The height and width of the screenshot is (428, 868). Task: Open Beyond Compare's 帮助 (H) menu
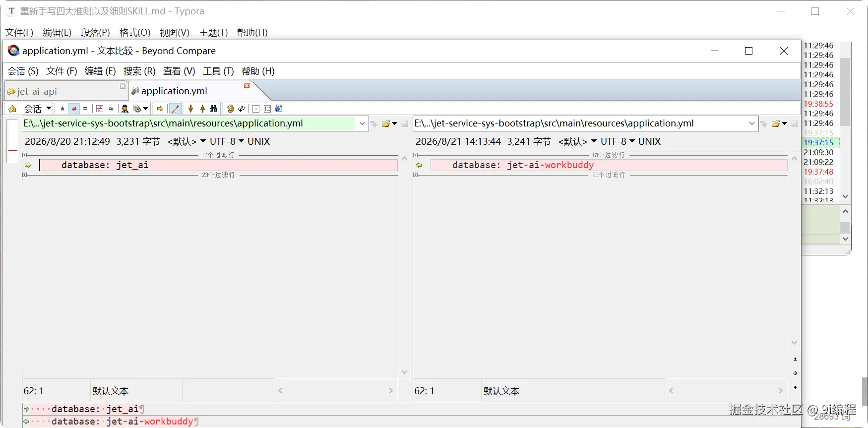coord(258,71)
